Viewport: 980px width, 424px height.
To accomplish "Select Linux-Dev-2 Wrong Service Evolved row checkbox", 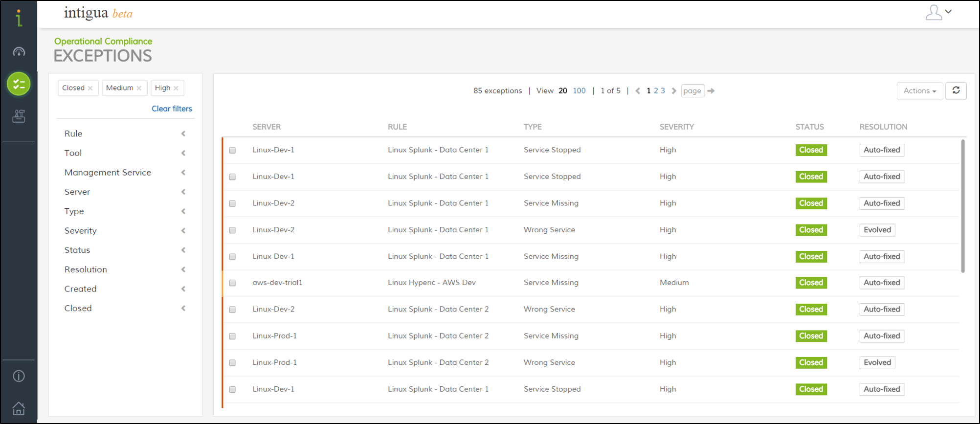I will coord(232,230).
